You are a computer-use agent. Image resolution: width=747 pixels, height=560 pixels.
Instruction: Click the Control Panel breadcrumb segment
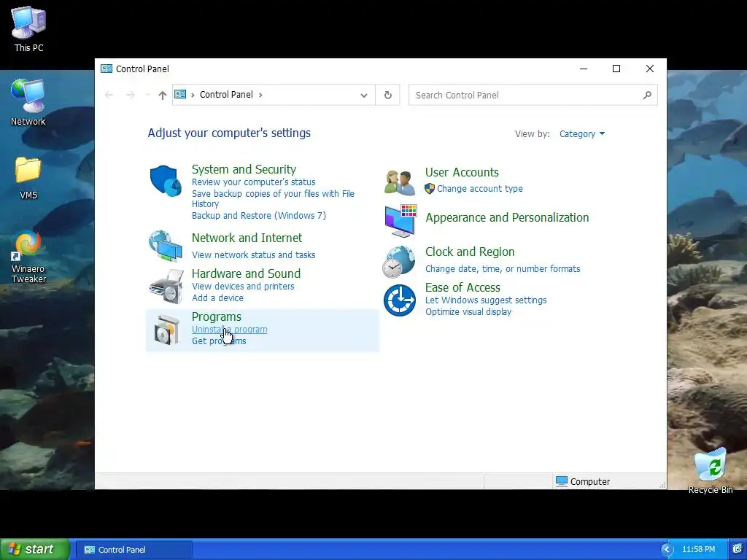(x=226, y=94)
